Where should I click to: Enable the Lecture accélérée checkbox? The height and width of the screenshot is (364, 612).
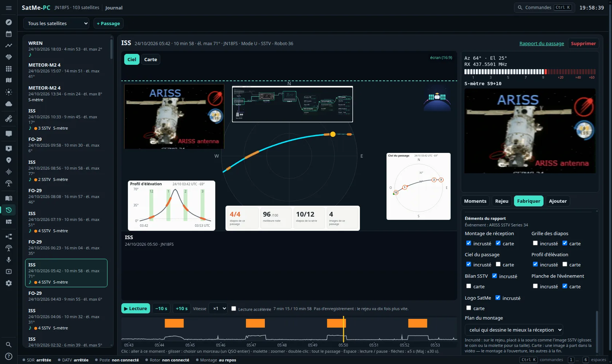click(x=234, y=309)
